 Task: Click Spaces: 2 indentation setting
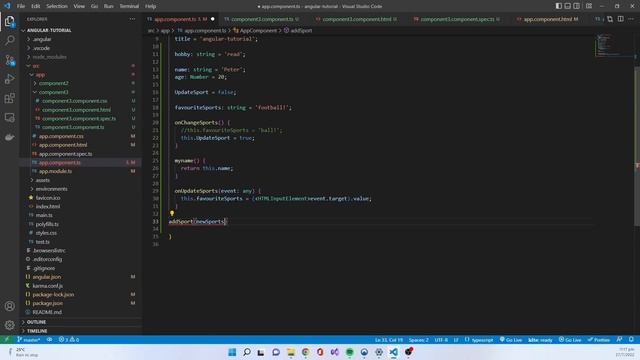click(x=418, y=340)
